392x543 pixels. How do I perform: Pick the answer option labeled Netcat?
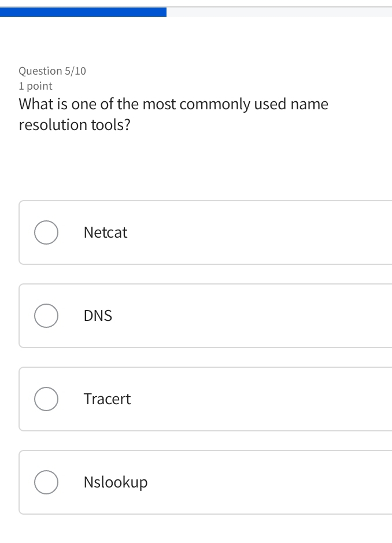(x=105, y=232)
